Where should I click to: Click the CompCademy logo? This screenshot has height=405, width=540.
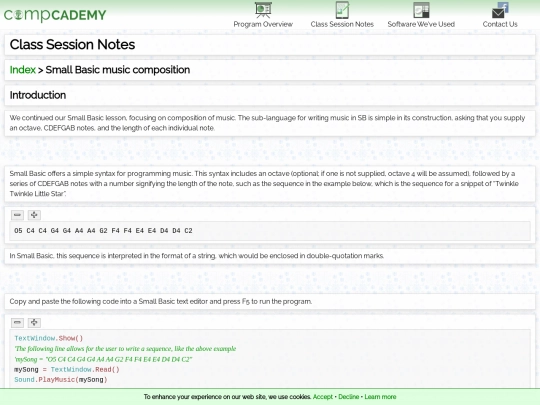pos(55,15)
